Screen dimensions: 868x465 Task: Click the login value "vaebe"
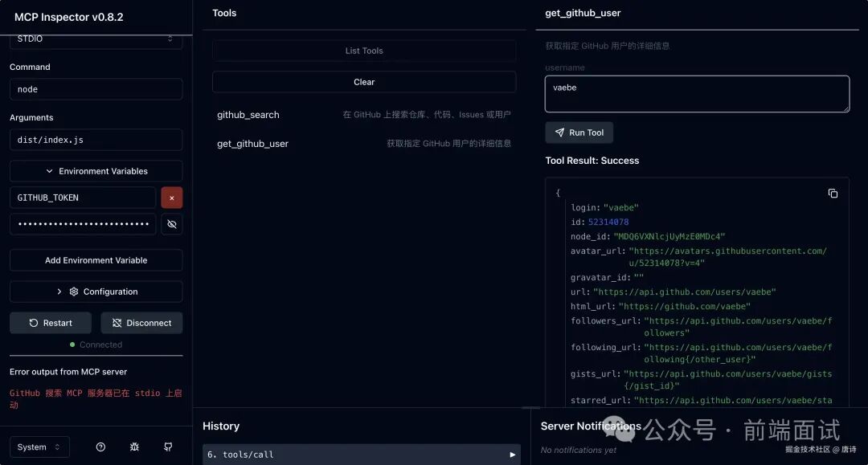[620, 208]
